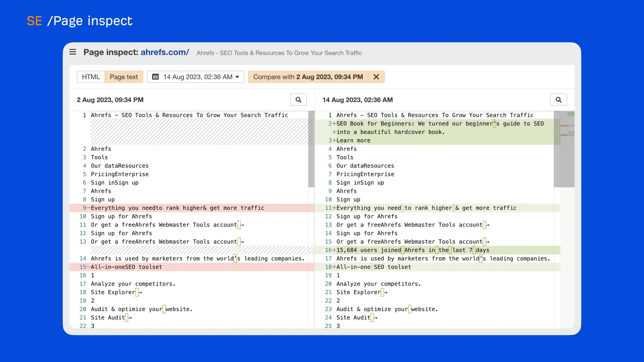Viewport: 644px width, 362px height.
Task: Click removed line 15 All-in-oneSEO toolset
Action: [x=126, y=267]
